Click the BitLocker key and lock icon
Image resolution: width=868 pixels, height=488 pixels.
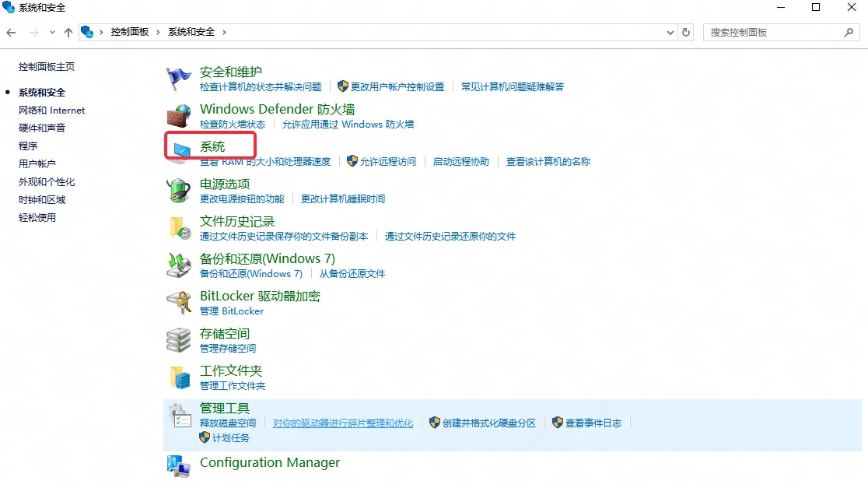179,303
